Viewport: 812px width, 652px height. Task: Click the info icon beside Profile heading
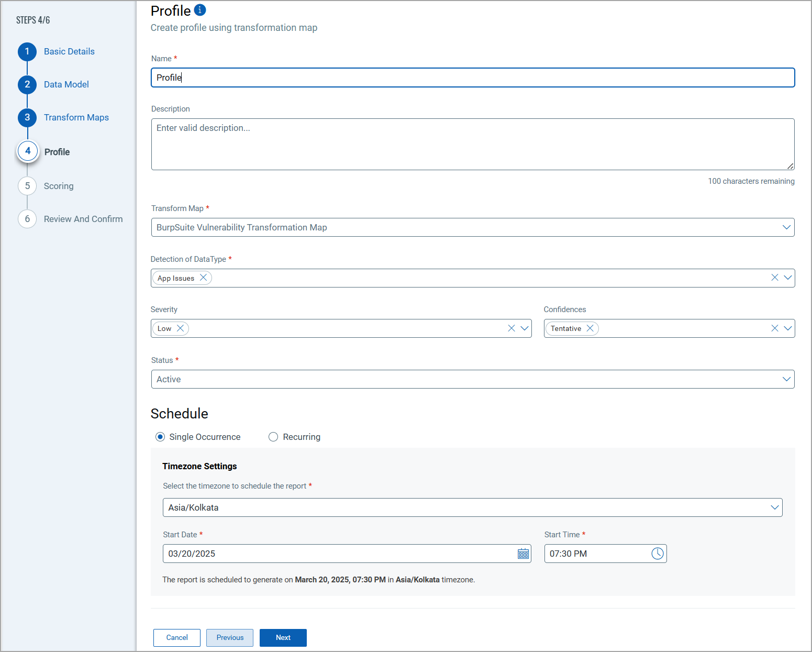tap(200, 10)
